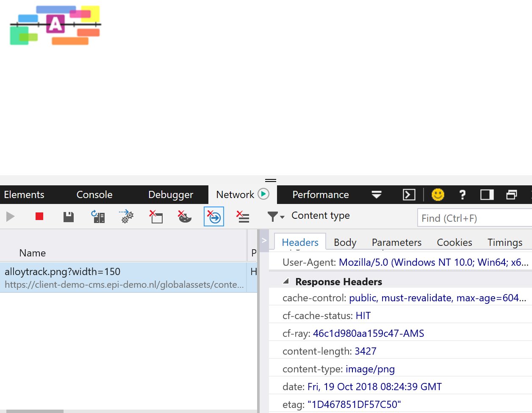The width and height of the screenshot is (532, 413).
Task: Click the question mark help icon
Action: coord(462,195)
